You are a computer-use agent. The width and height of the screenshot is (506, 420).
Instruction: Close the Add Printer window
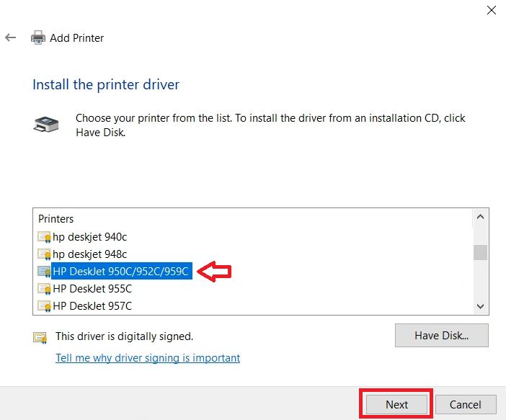tap(491, 10)
